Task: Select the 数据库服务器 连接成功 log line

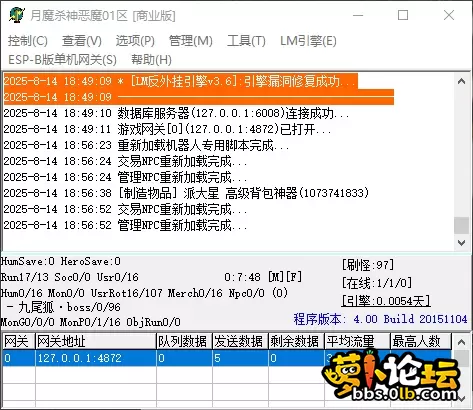Action: pos(176,113)
